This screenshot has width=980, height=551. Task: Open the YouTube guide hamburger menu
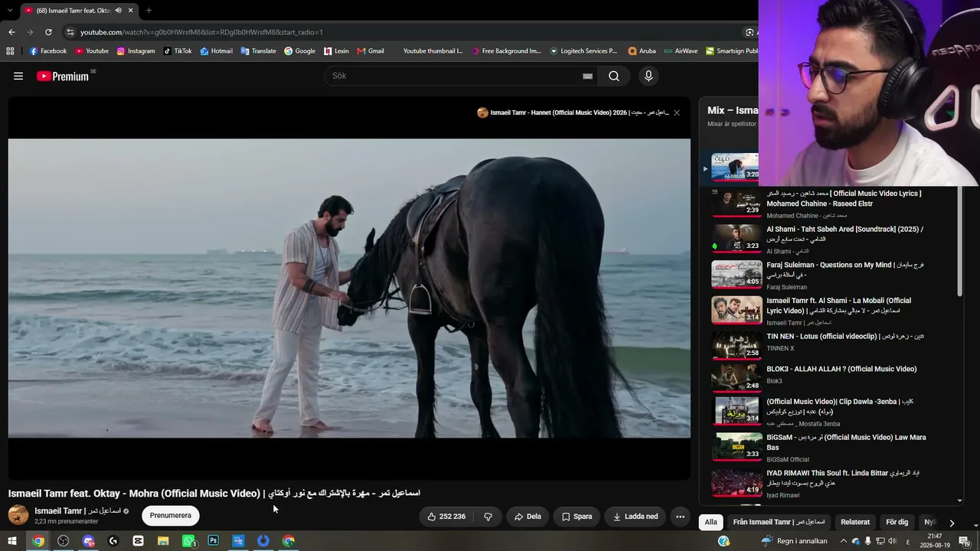18,76
